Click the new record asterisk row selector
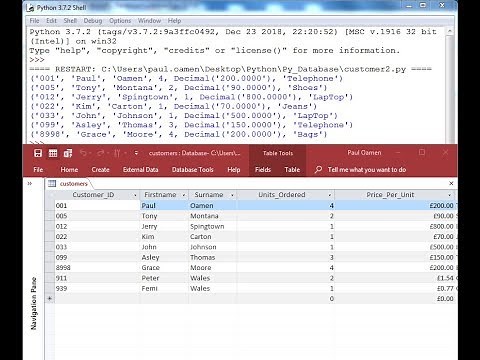Screen dimensions: 480x360 [50, 299]
